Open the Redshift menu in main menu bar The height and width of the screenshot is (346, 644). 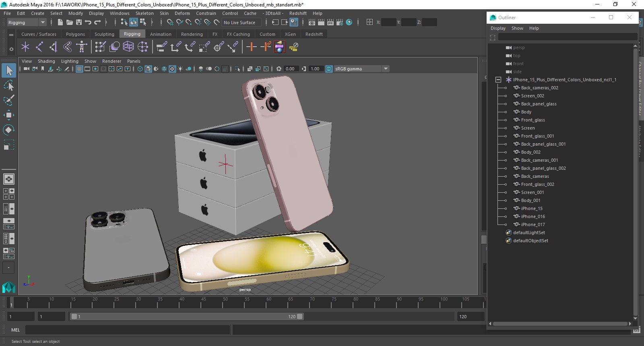click(x=298, y=13)
